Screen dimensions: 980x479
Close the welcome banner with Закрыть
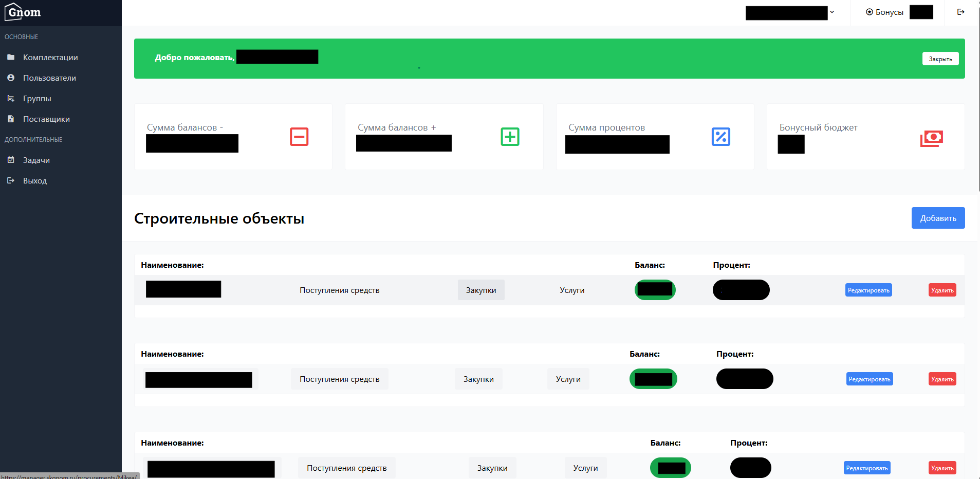point(940,59)
